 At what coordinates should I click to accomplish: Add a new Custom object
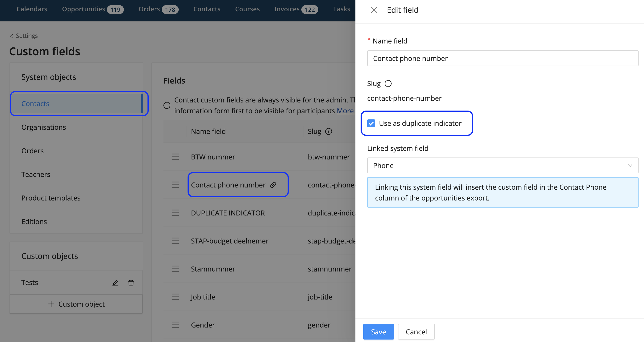[x=76, y=304]
